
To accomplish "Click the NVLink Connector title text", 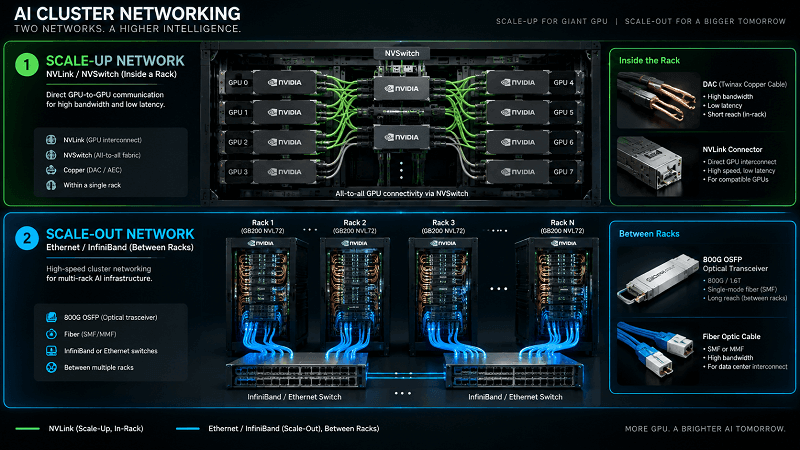I will (x=732, y=149).
